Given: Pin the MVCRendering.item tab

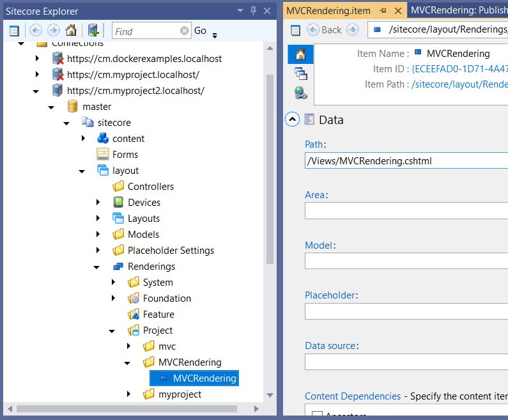Looking at the screenshot, I should [383, 11].
